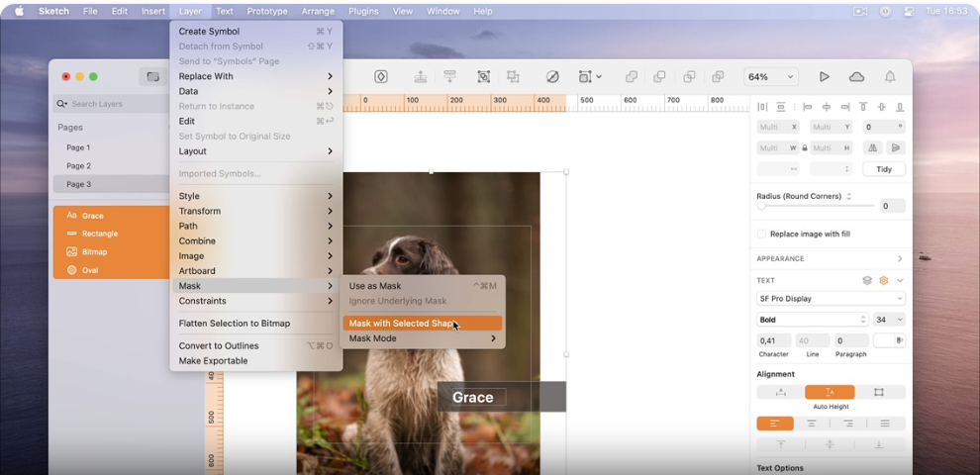The height and width of the screenshot is (475, 980).
Task: Click the Create Symbol toolbar icon
Action: (x=381, y=77)
